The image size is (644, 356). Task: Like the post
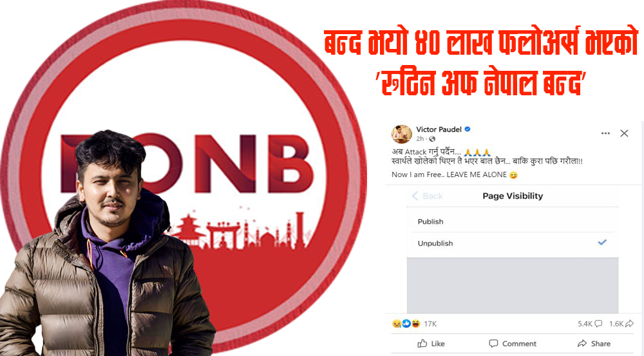click(x=431, y=344)
